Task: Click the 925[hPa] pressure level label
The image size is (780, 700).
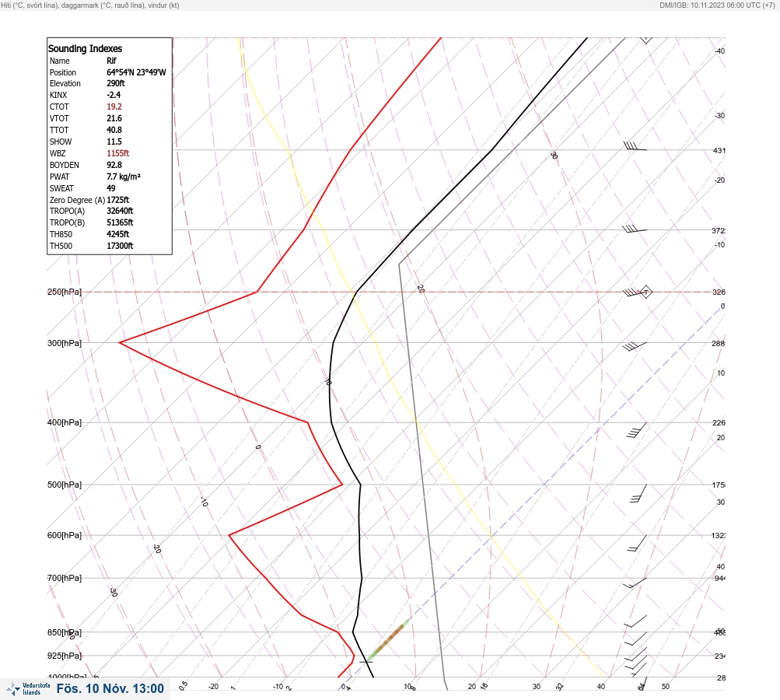Action: pyautogui.click(x=65, y=656)
